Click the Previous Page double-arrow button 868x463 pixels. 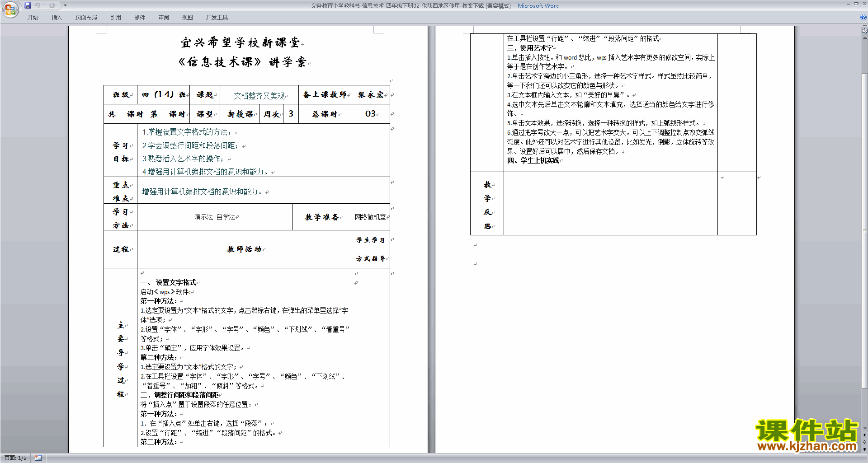click(x=865, y=435)
